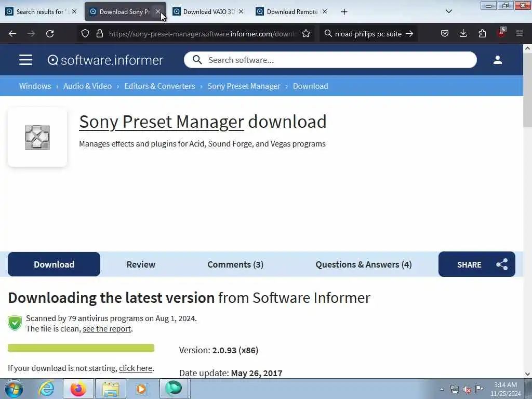Click the green round taskbar app icon
532x399 pixels.
click(x=174, y=389)
